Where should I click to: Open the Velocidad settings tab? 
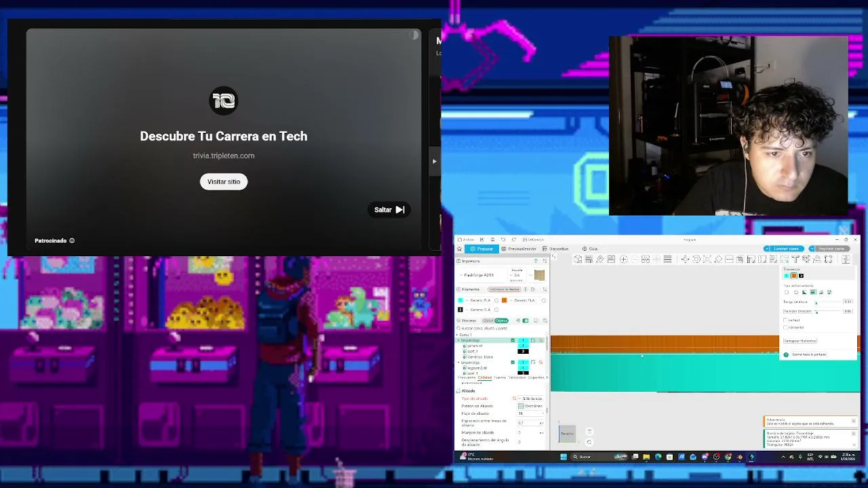click(x=517, y=378)
